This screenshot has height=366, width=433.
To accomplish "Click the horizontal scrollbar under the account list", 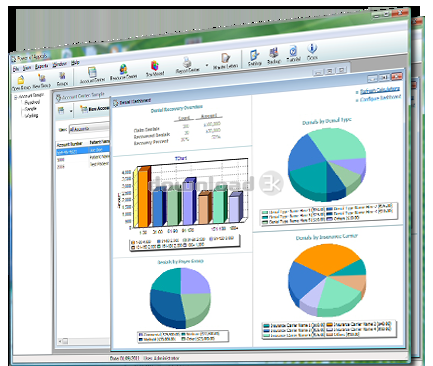I will 84,341.
